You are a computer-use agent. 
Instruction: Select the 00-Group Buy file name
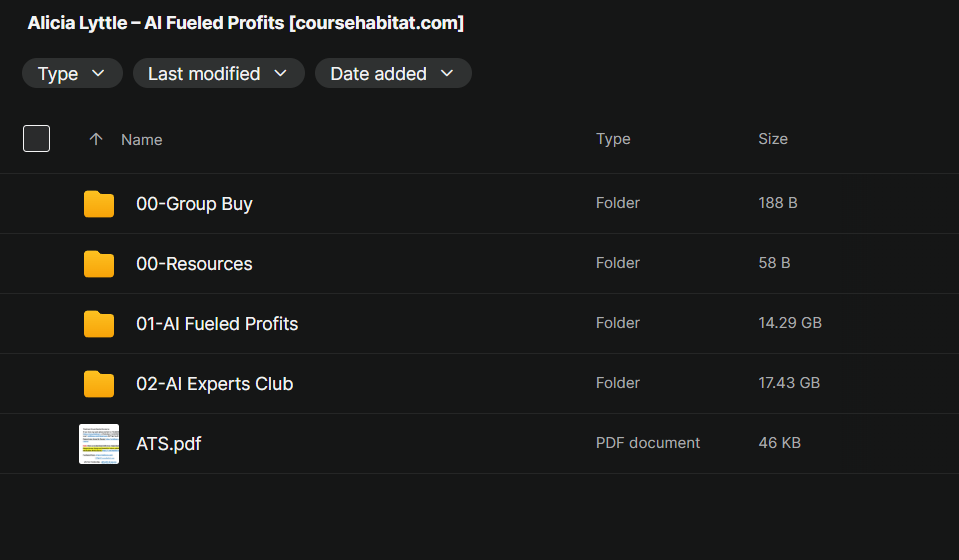point(194,204)
